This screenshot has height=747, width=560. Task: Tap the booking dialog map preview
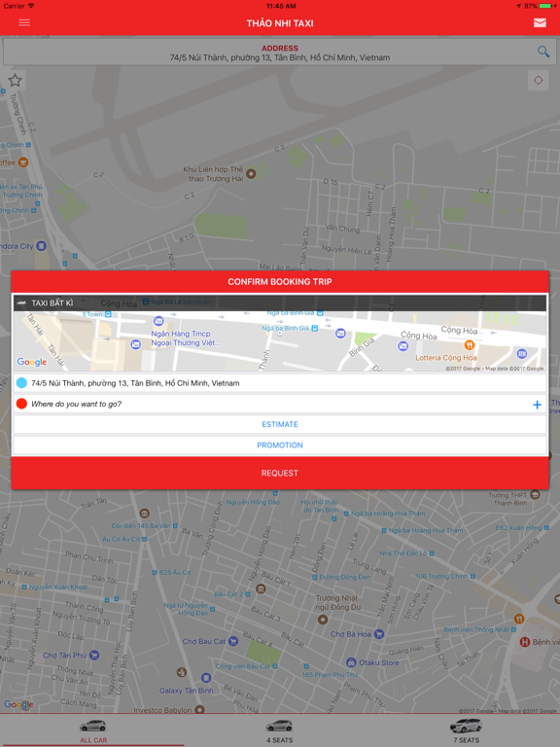point(280,341)
